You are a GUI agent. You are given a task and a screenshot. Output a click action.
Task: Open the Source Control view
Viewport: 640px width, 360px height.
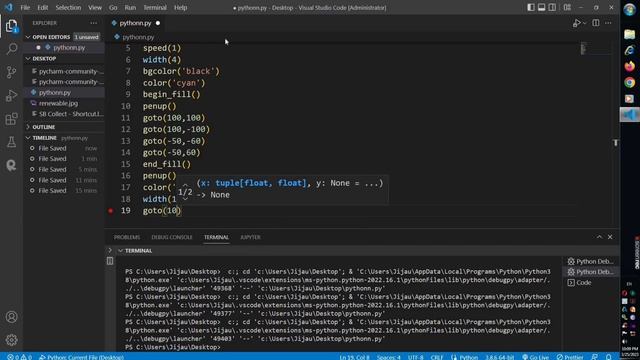[11, 72]
